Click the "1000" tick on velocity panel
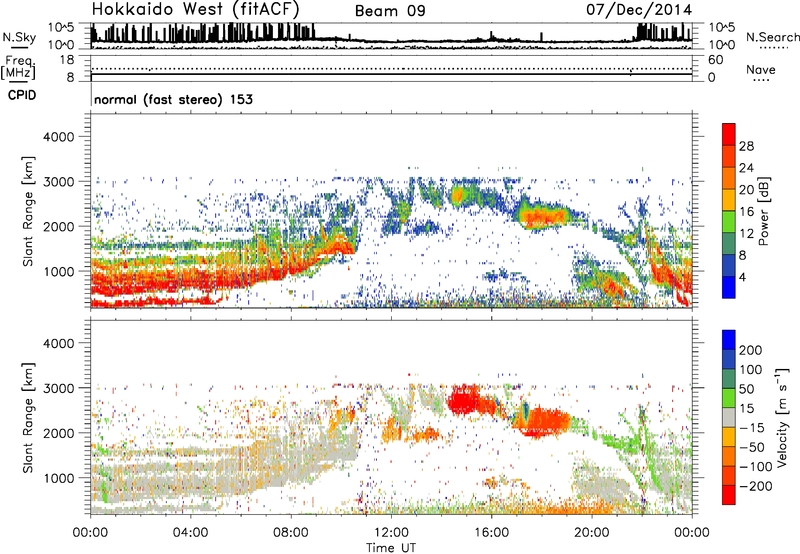Image resolution: width=800 pixels, height=554 pixels. pyautogui.click(x=58, y=478)
